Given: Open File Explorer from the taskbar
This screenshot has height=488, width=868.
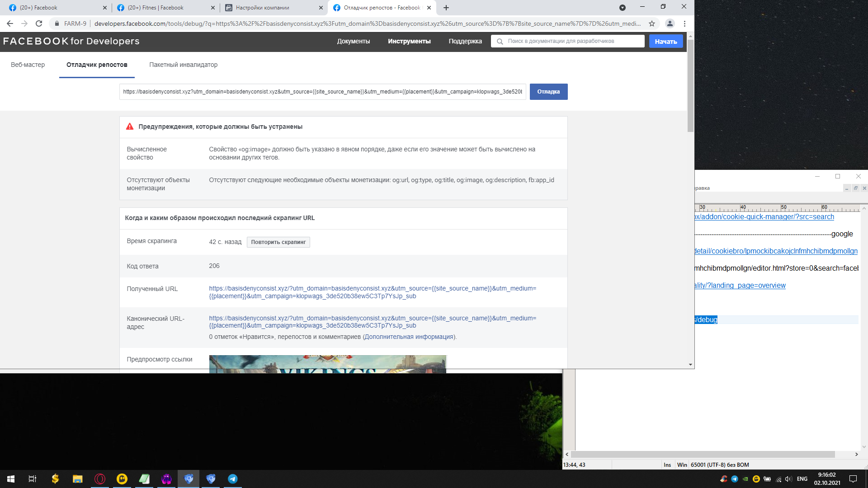Looking at the screenshot, I should pyautogui.click(x=77, y=479).
